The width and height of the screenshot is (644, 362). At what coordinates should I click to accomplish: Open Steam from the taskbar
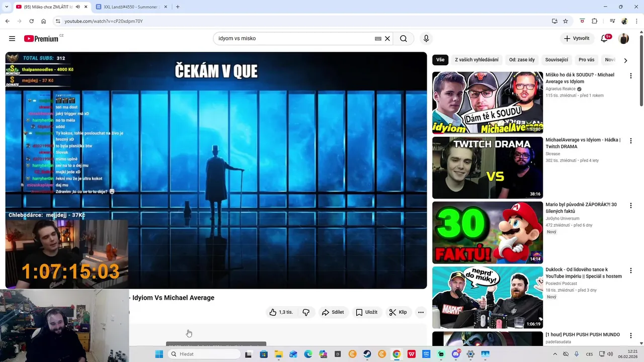point(367,354)
